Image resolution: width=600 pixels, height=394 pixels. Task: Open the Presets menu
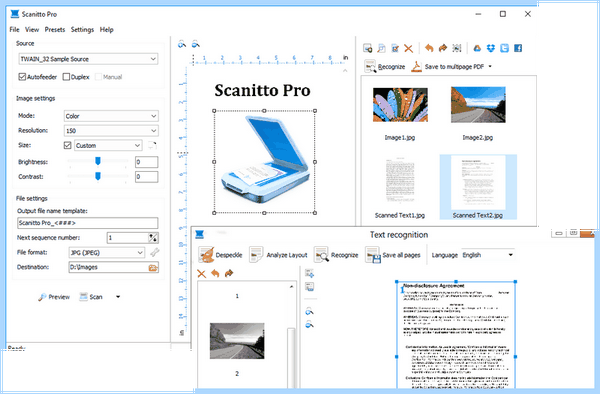(x=55, y=29)
